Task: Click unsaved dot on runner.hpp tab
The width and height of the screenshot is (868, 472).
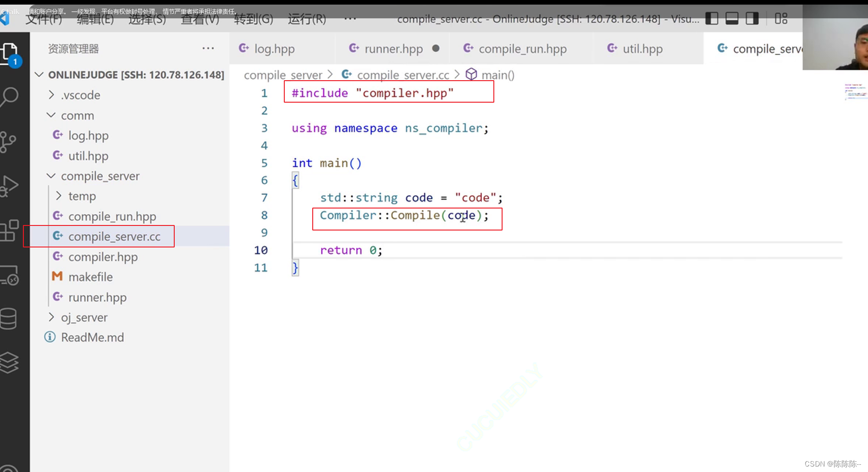Action: (x=436, y=48)
